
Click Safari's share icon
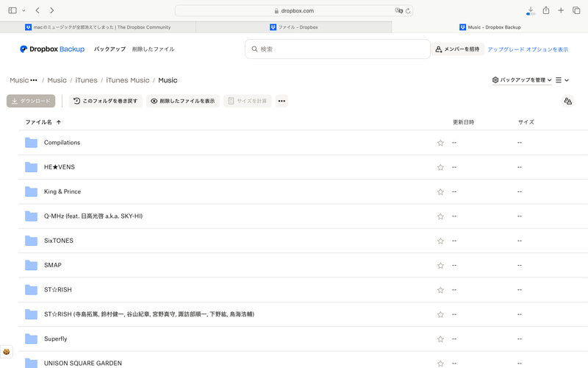pyautogui.click(x=546, y=10)
